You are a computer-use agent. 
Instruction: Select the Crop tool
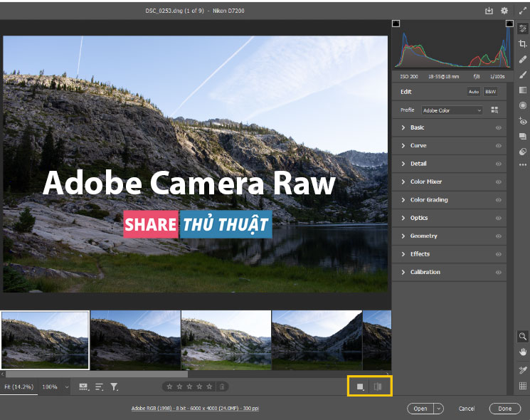point(523,44)
